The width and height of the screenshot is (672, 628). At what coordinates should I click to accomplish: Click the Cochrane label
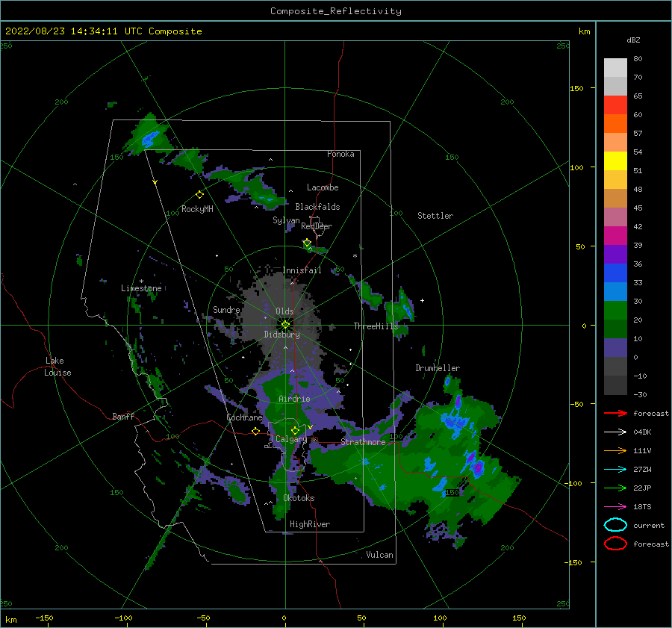pyautogui.click(x=244, y=417)
